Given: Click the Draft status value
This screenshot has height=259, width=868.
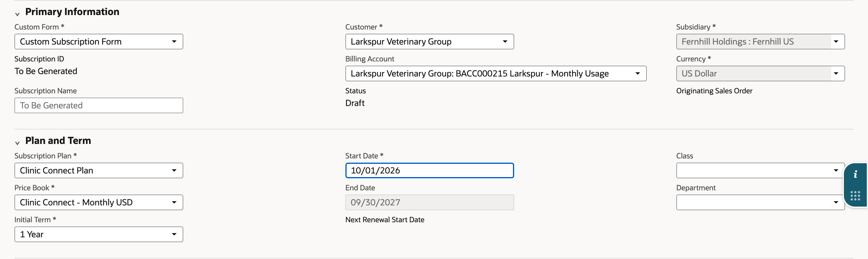Looking at the screenshot, I should pyautogui.click(x=355, y=103).
